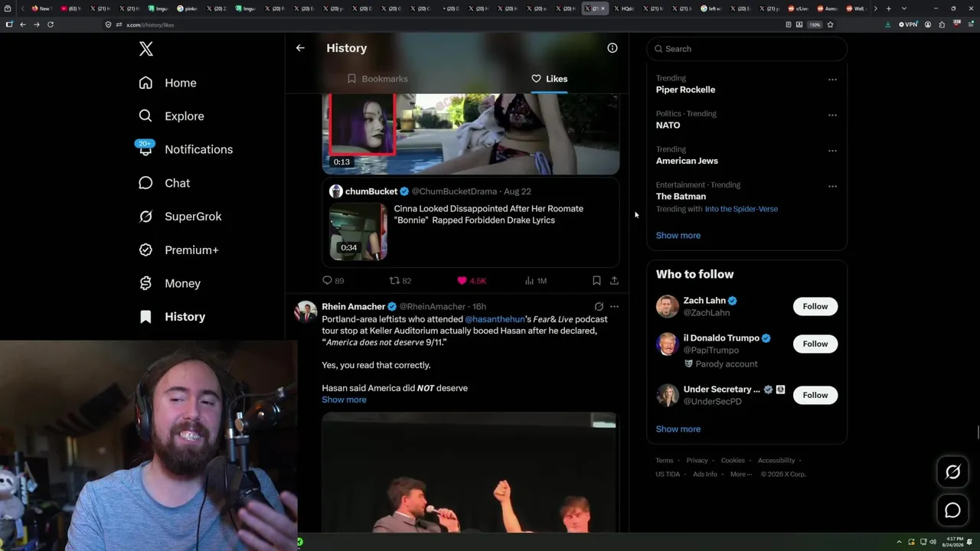Image resolution: width=980 pixels, height=551 pixels.
Task: Open the @hasanthehun mention link
Action: click(x=495, y=319)
